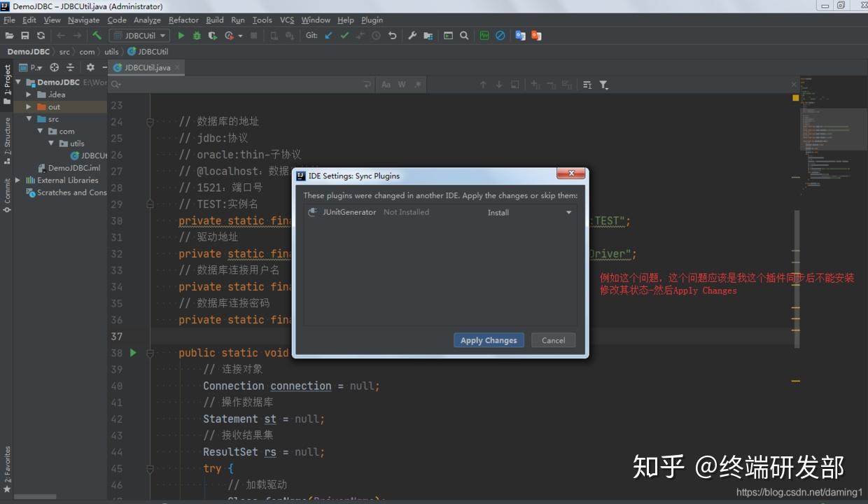This screenshot has height=504, width=868.
Task: Toggle the fold marker at line 24
Action: pyautogui.click(x=150, y=122)
